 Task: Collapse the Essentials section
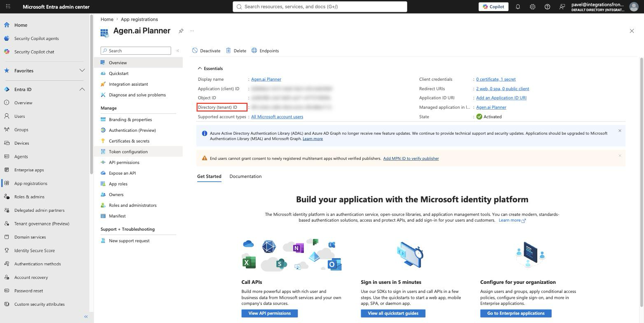pyautogui.click(x=210, y=68)
